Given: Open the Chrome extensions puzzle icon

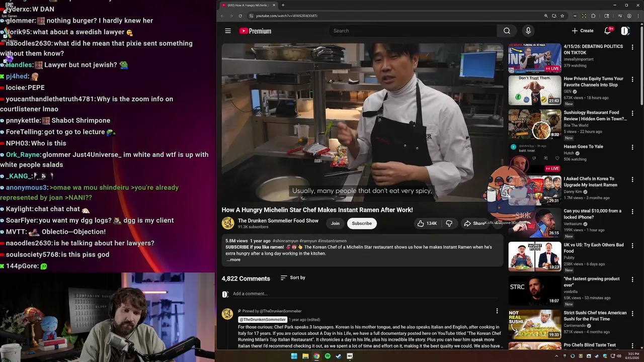Looking at the screenshot, I should click(593, 16).
